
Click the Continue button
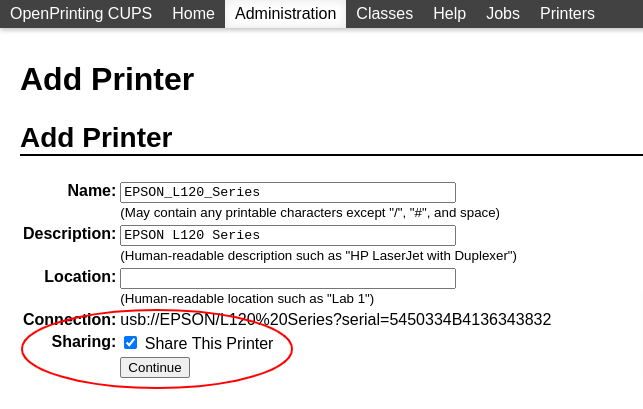[x=155, y=367]
